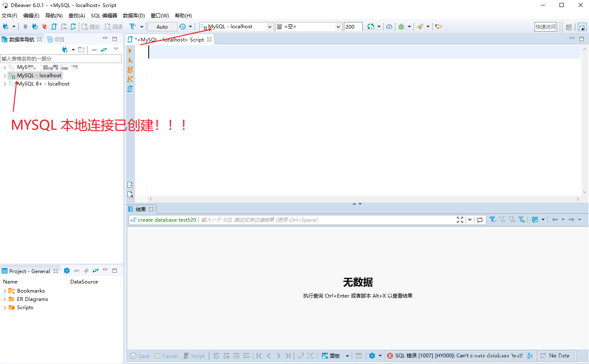Expand the 'MySQL 8+ - localhost' tree node
Screen dimensions: 589x364
[5, 84]
